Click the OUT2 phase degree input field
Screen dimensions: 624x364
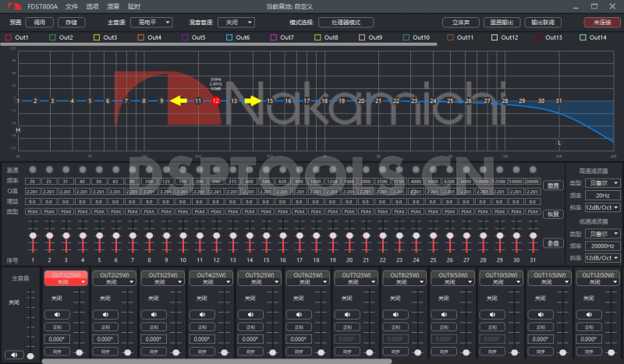coord(106,339)
